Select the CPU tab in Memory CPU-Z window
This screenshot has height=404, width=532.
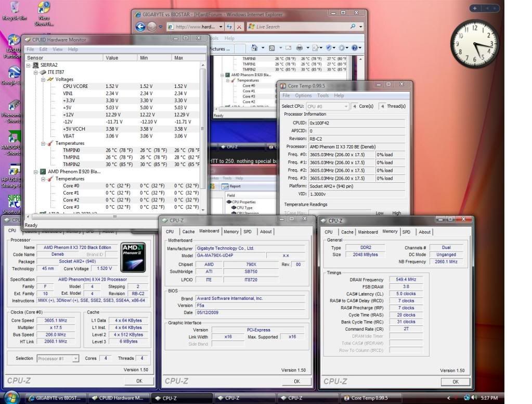pos(329,232)
